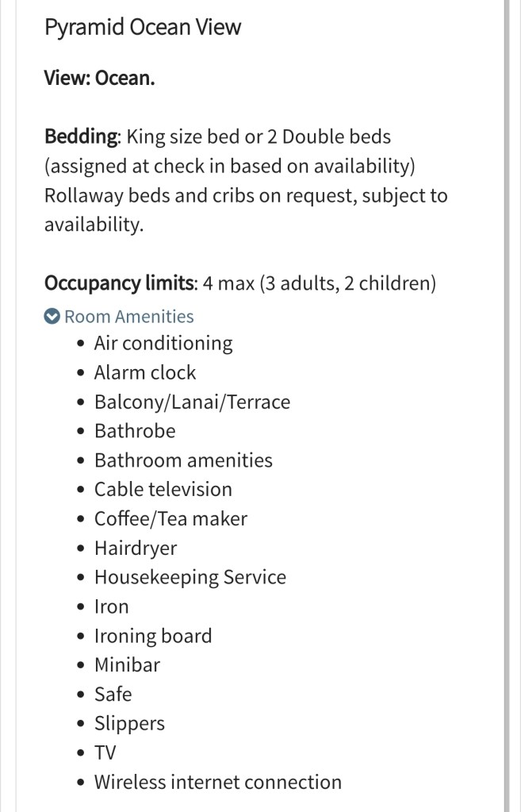
Task: Collapse the Room Amenities list
Action: [128, 317]
